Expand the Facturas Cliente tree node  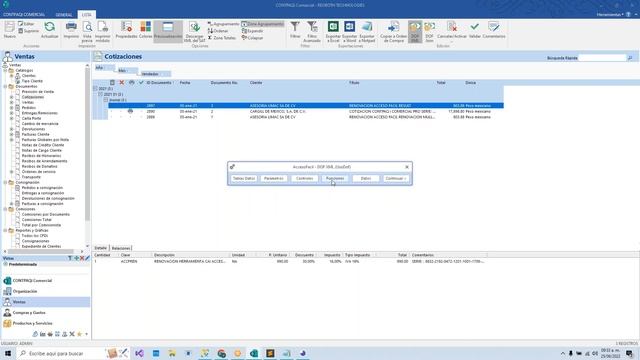11,134
